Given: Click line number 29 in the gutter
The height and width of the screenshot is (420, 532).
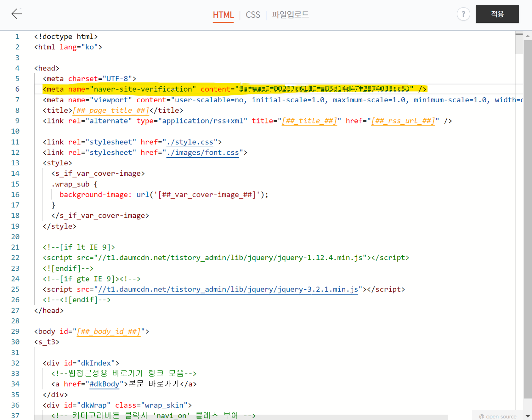Looking at the screenshot, I should (x=15, y=331).
